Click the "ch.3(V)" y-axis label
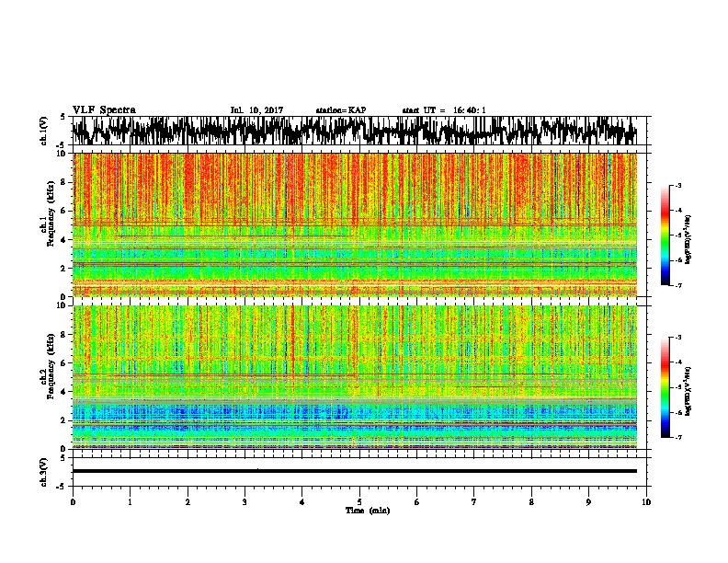 [44, 472]
